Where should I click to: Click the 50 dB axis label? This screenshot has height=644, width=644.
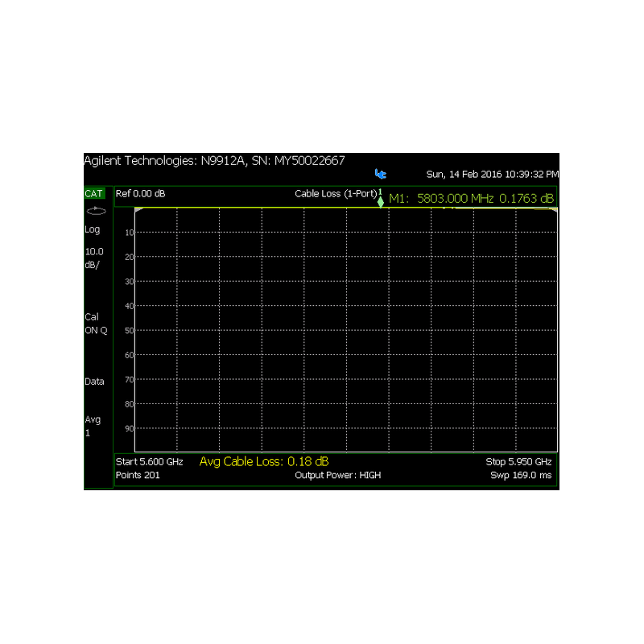[130, 331]
